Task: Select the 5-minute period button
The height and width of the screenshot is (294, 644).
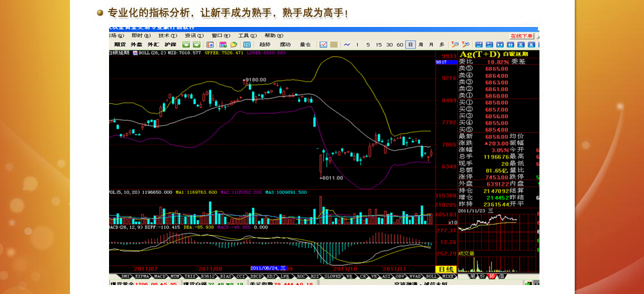Action: [368, 44]
